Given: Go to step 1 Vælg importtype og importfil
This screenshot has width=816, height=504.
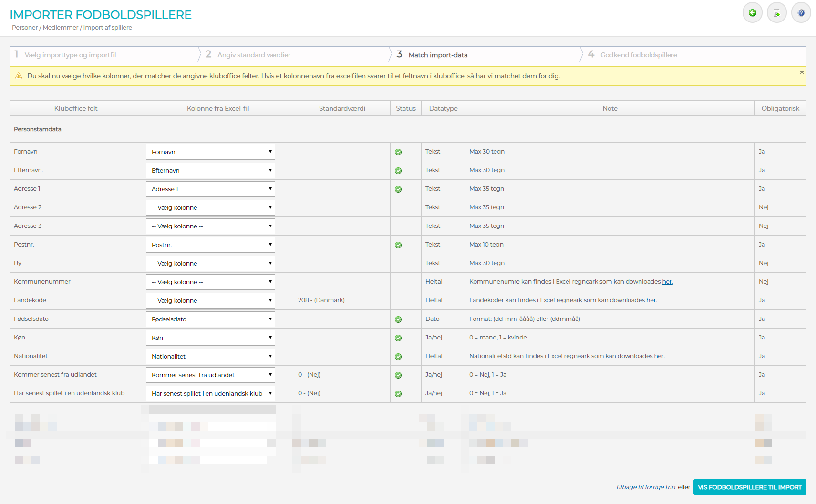Looking at the screenshot, I should pyautogui.click(x=70, y=55).
